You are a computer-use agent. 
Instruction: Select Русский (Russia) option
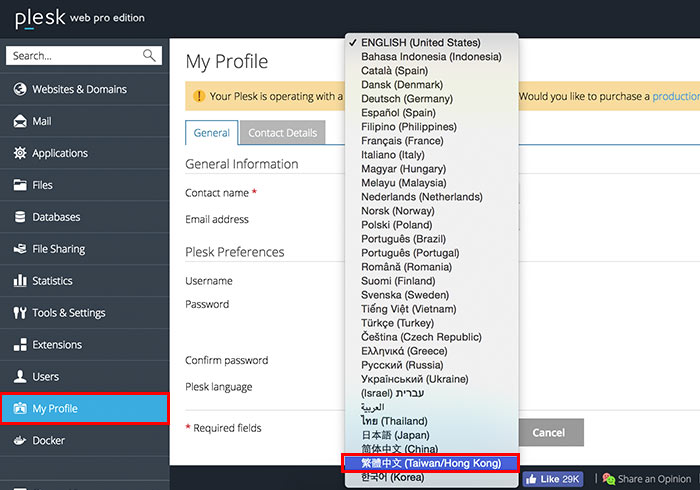tap(431, 365)
